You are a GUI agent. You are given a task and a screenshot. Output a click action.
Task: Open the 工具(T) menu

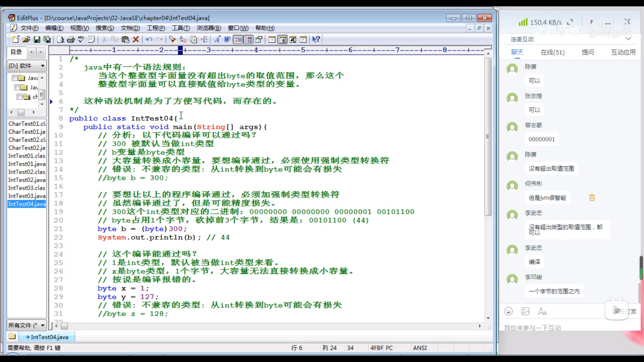tap(181, 28)
